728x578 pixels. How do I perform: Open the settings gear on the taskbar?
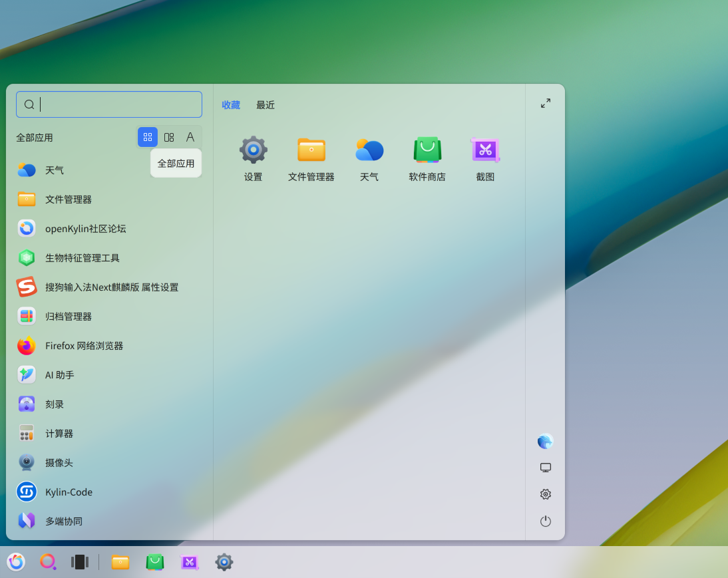pos(224,562)
